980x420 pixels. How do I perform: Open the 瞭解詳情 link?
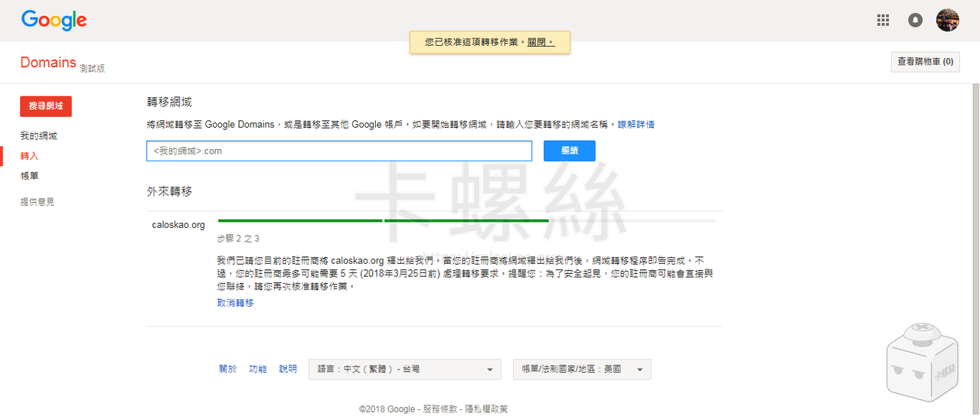[x=635, y=124]
